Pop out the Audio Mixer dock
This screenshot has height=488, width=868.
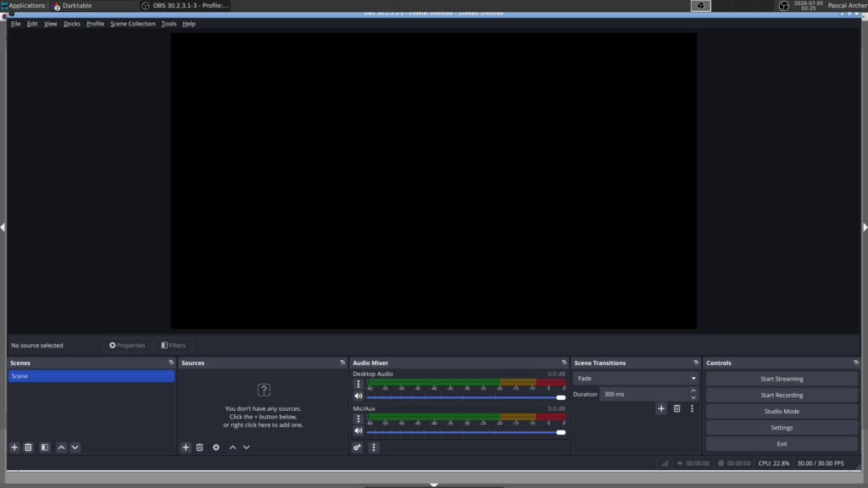(x=564, y=363)
